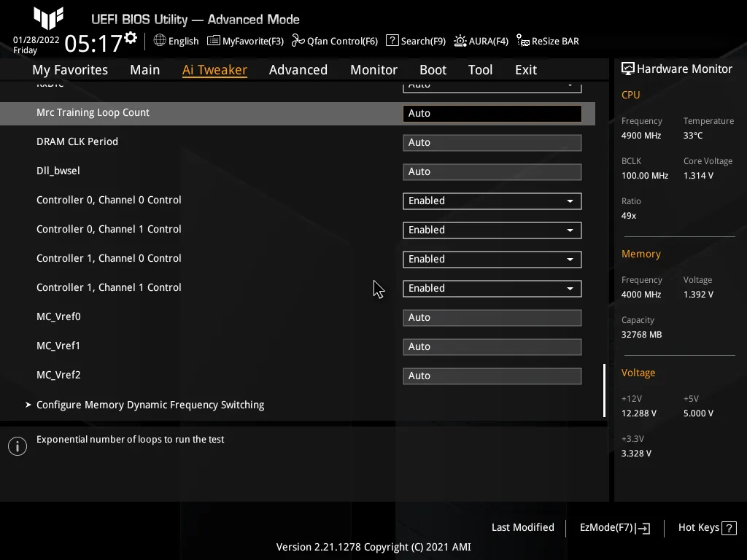Click the Dll_bwsel value field
The width and height of the screenshot is (747, 560).
(x=492, y=171)
